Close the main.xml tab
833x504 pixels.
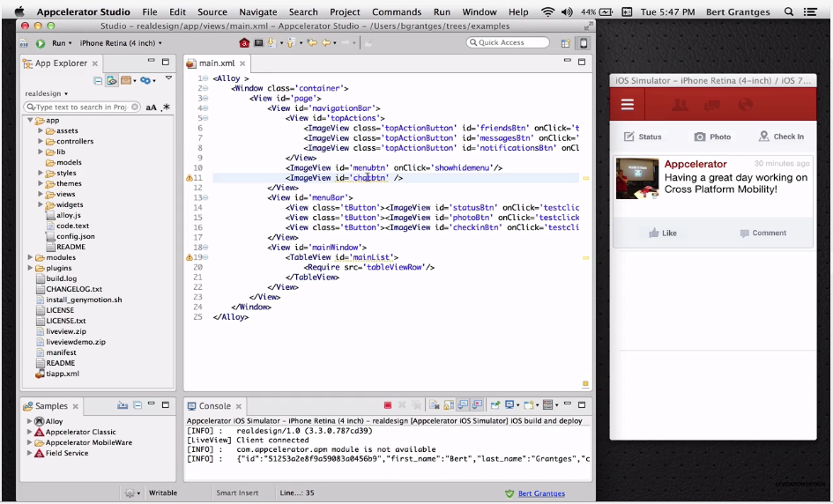(x=242, y=63)
